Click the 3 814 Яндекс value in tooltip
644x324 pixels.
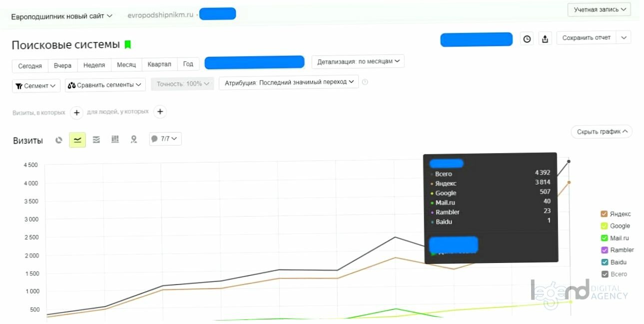point(543,182)
